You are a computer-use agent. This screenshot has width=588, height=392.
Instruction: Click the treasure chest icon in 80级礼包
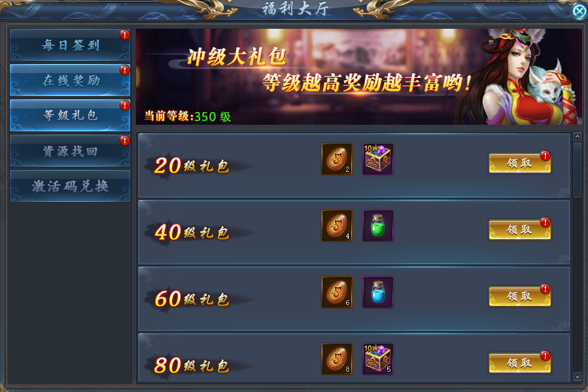pos(377,359)
